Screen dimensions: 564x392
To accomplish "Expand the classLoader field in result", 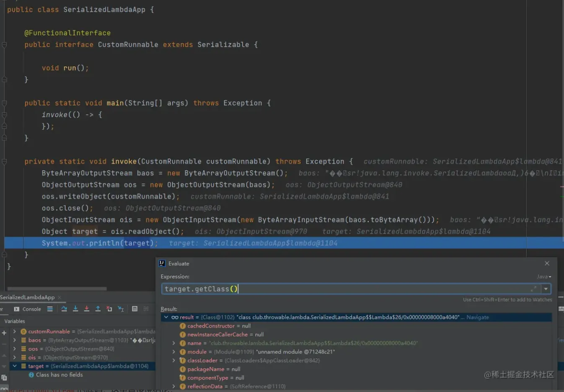I will coord(174,360).
